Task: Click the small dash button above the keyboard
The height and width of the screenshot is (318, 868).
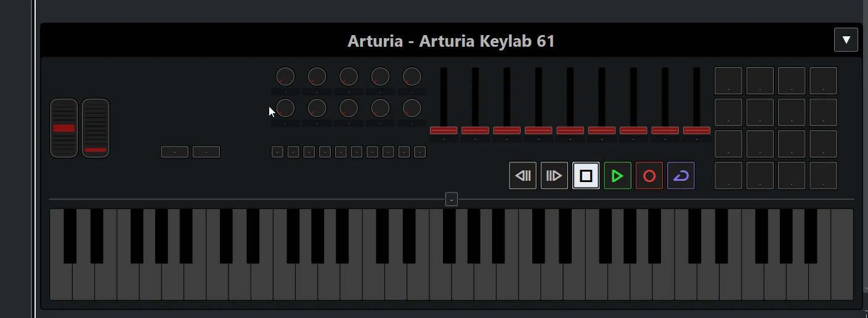Action: [452, 199]
